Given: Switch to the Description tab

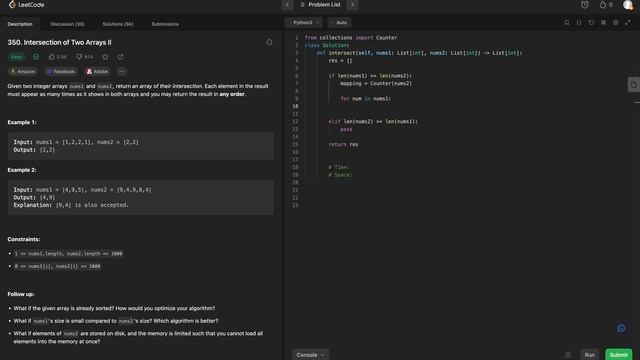Looking at the screenshot, I should [x=20, y=24].
